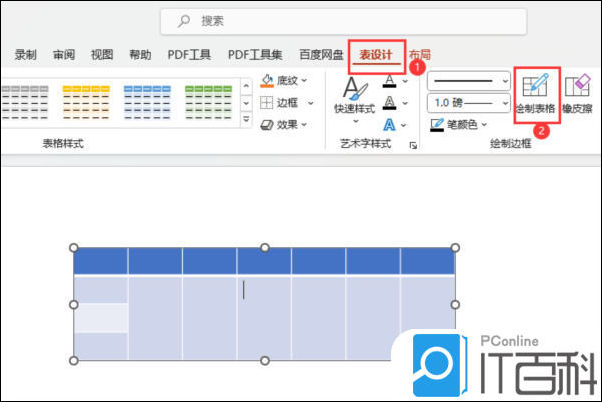The width and height of the screenshot is (602, 402).
Task: Click the 效果 effects icon
Action: (x=266, y=125)
